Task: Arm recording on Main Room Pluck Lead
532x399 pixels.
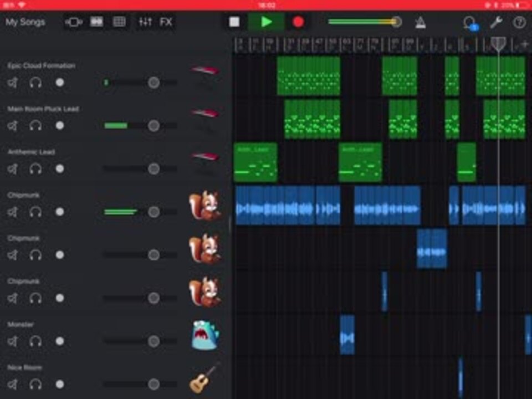Action: pyautogui.click(x=60, y=126)
